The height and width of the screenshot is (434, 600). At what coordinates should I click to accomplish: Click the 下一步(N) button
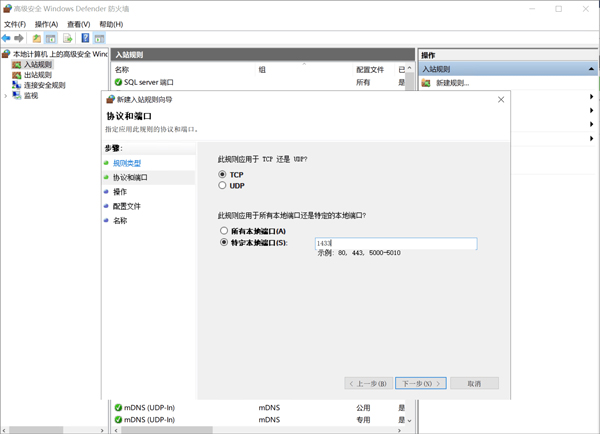tap(421, 383)
